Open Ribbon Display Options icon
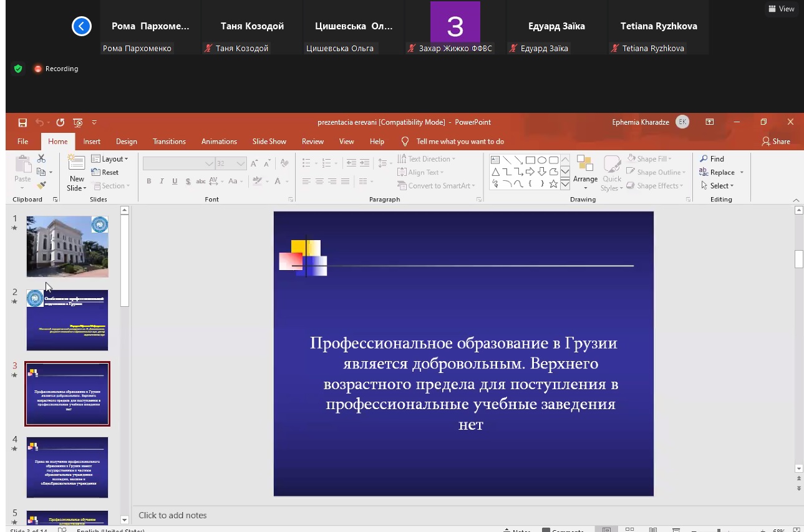The width and height of the screenshot is (804, 532). [x=710, y=122]
